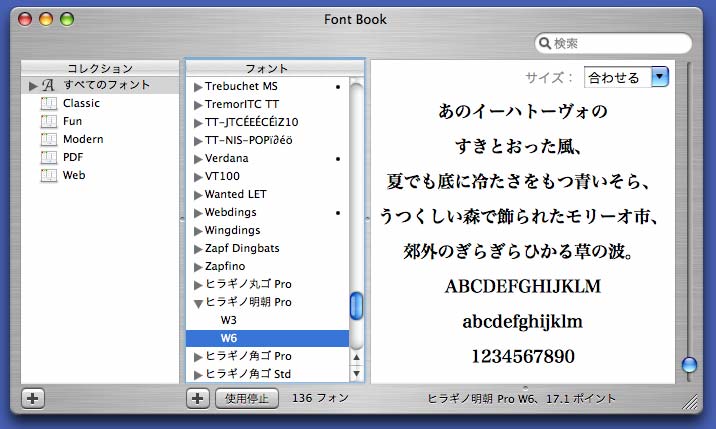Click the すべてのフォント font icon
This screenshot has width=716, height=429.
(48, 86)
